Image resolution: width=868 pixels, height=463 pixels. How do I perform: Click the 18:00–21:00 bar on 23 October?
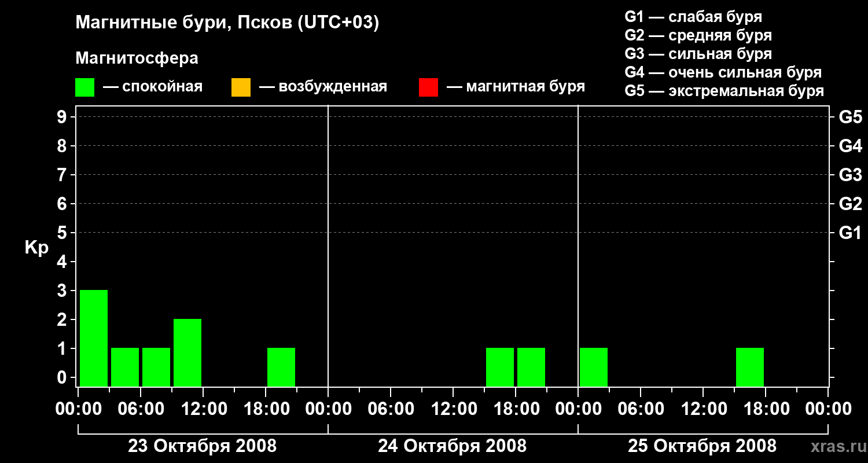tap(281, 367)
